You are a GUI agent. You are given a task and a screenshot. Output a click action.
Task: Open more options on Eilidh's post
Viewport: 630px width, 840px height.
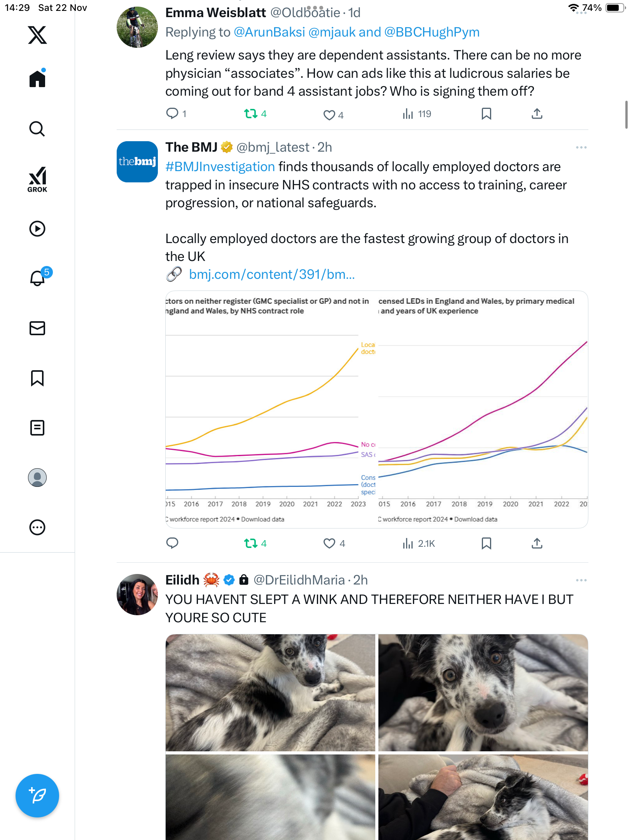tap(581, 580)
